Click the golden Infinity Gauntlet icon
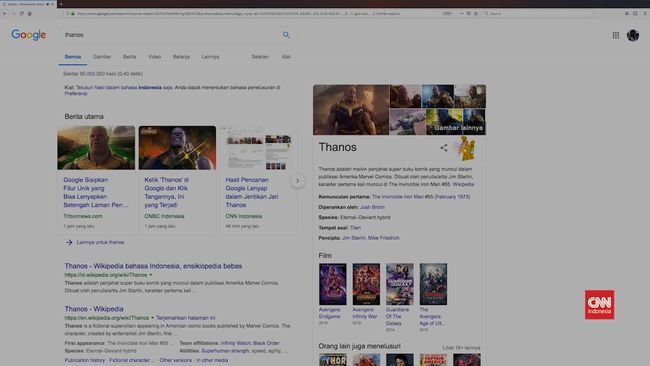This screenshot has height=366, width=650. (467, 148)
